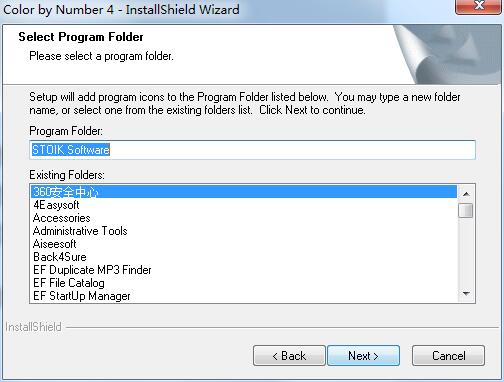Close the InstallShield Wizard window
504x382 pixels.
(479, 6)
